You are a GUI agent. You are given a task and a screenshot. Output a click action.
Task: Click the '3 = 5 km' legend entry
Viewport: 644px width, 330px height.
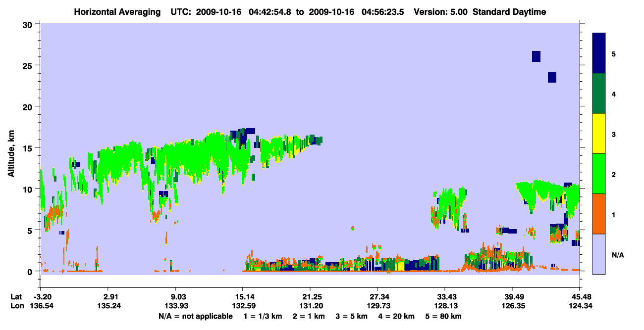pos(352,316)
